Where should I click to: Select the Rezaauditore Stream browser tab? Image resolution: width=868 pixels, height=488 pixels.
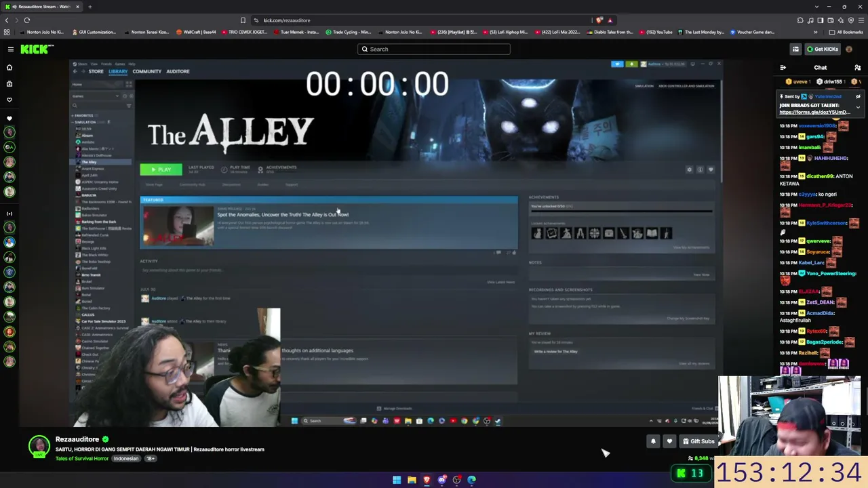(x=42, y=7)
